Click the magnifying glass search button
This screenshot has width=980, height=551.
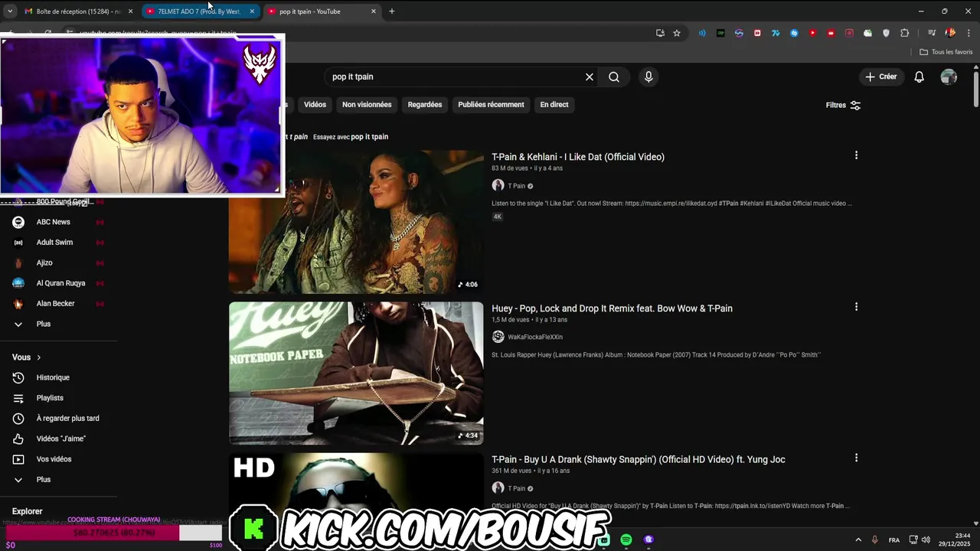pos(614,77)
